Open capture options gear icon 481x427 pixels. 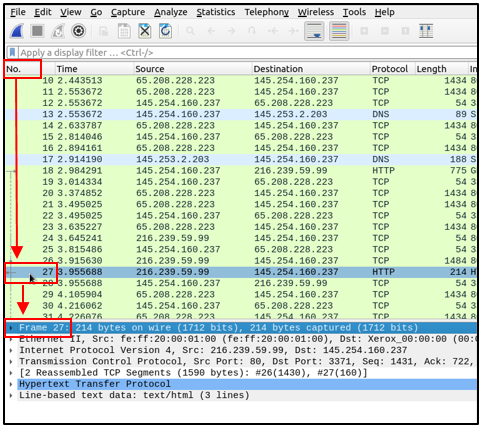tap(78, 31)
